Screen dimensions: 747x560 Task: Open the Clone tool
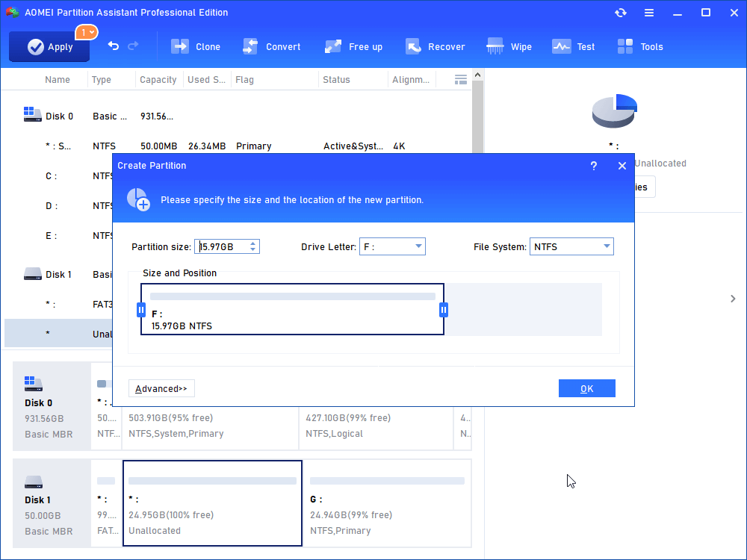(x=196, y=46)
